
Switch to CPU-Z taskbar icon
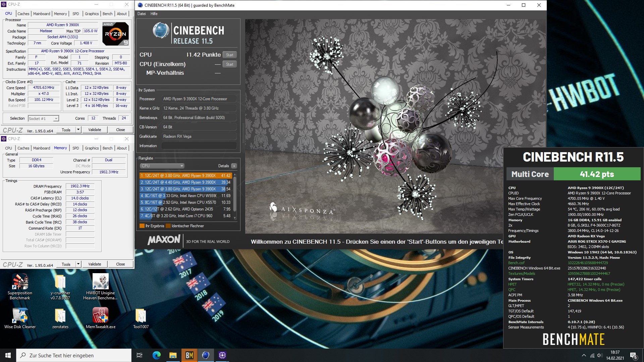coord(222,355)
